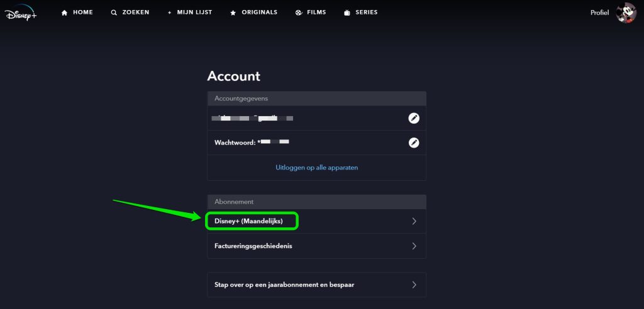This screenshot has height=309, width=644.
Task: Click Uitloggen op alle apparaten link
Action: [317, 168]
